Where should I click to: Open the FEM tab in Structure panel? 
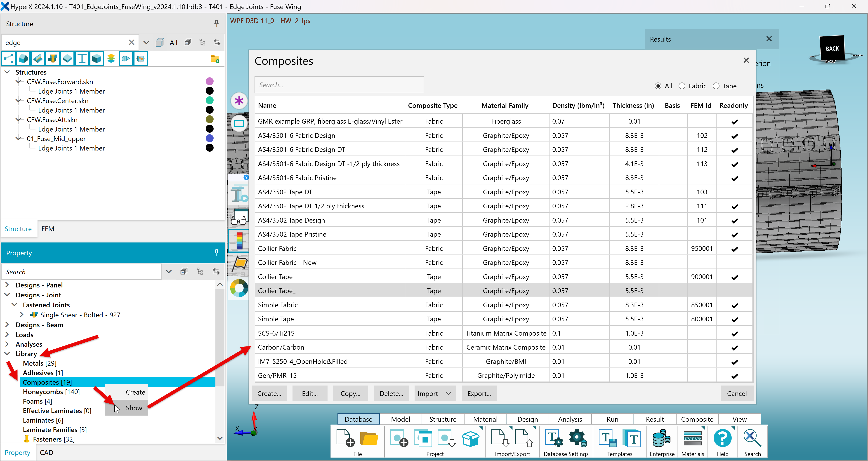click(x=47, y=229)
